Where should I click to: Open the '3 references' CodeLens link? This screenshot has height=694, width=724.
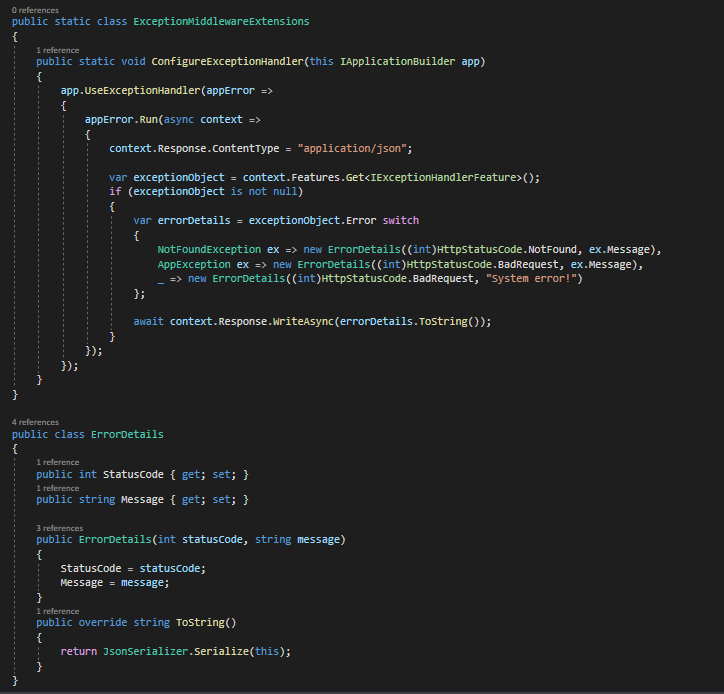pyautogui.click(x=60, y=528)
